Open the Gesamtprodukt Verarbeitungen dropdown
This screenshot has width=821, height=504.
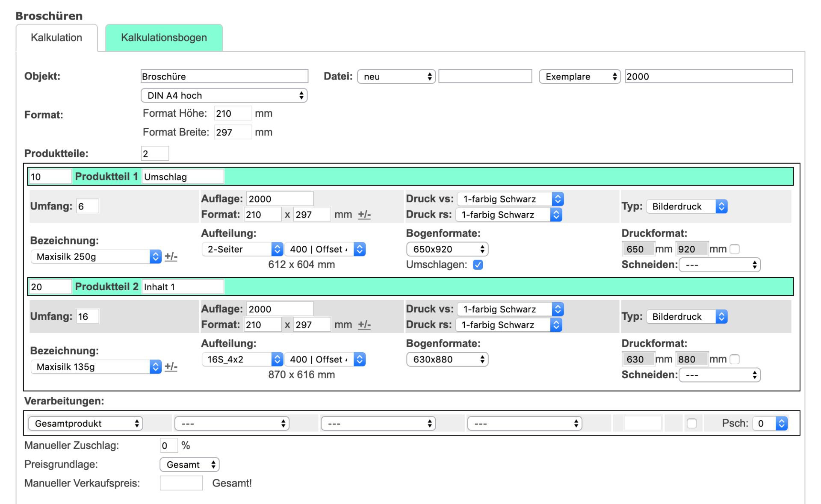(x=85, y=423)
